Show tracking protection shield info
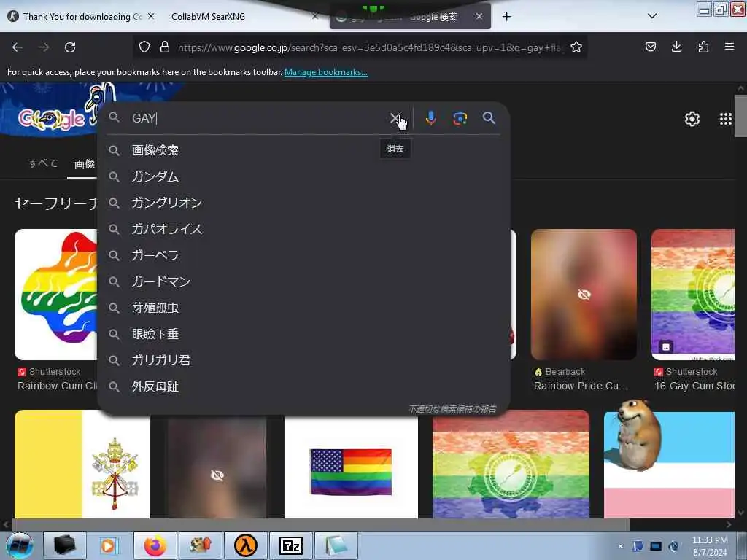 point(144,47)
